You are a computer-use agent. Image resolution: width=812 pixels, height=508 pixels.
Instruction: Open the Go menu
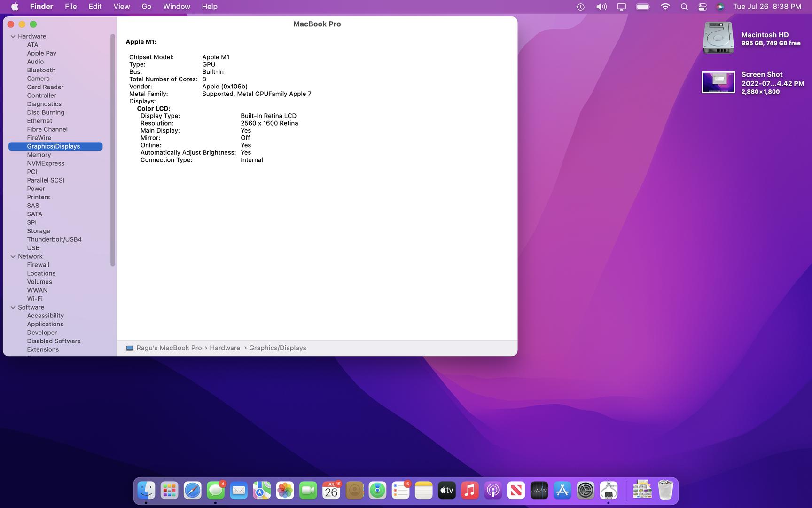click(x=147, y=7)
